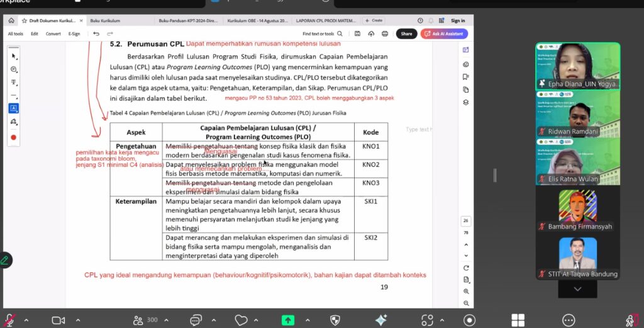The image size is (644, 328).
Task: Close the Draft Dokumen Kurikulum tab
Action: pos(81,21)
